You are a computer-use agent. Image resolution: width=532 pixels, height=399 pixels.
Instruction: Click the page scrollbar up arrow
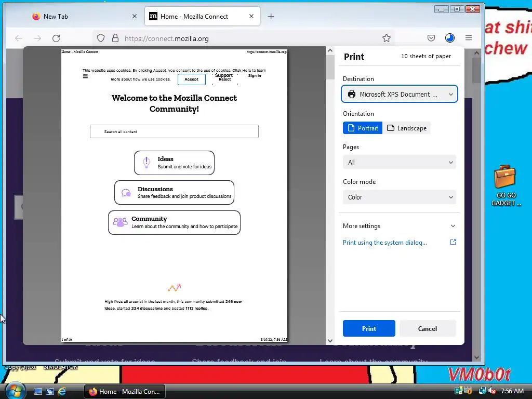point(476,53)
